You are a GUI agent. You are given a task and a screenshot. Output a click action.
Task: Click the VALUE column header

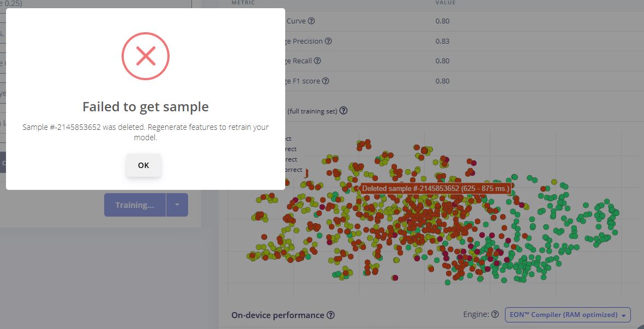coord(446,3)
